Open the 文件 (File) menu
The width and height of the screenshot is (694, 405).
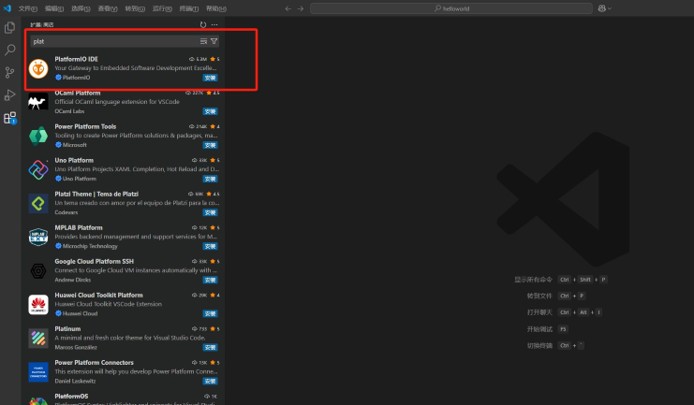tap(26, 7)
